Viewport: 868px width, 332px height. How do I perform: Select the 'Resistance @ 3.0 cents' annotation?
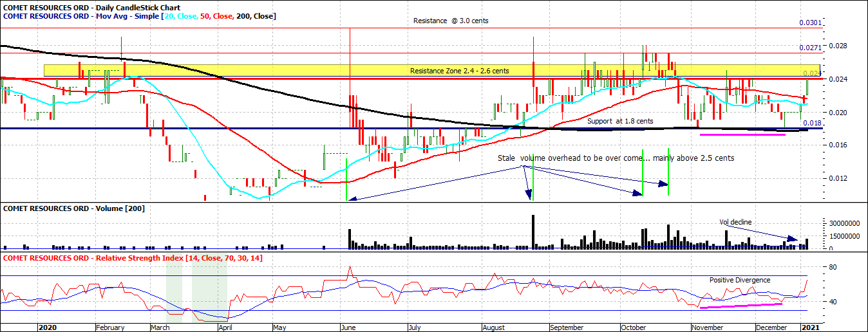tap(451, 21)
